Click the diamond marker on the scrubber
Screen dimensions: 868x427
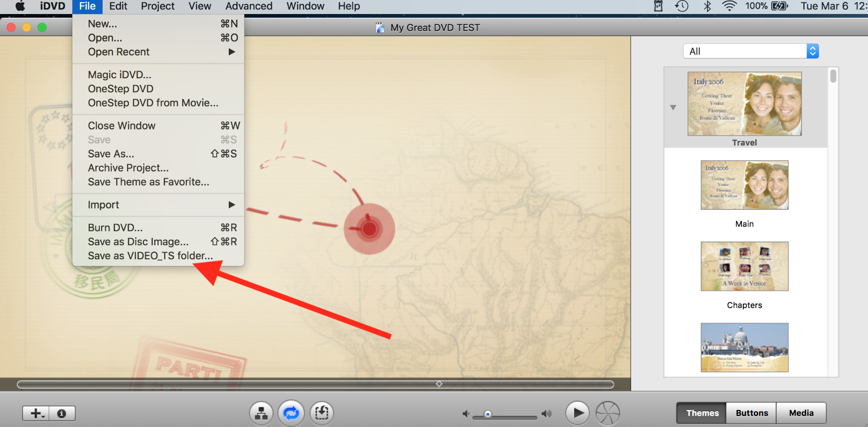tap(439, 384)
